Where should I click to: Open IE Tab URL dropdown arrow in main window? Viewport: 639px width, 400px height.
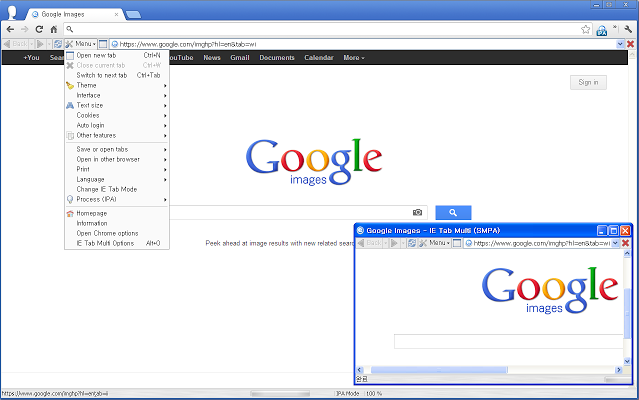tap(617, 44)
